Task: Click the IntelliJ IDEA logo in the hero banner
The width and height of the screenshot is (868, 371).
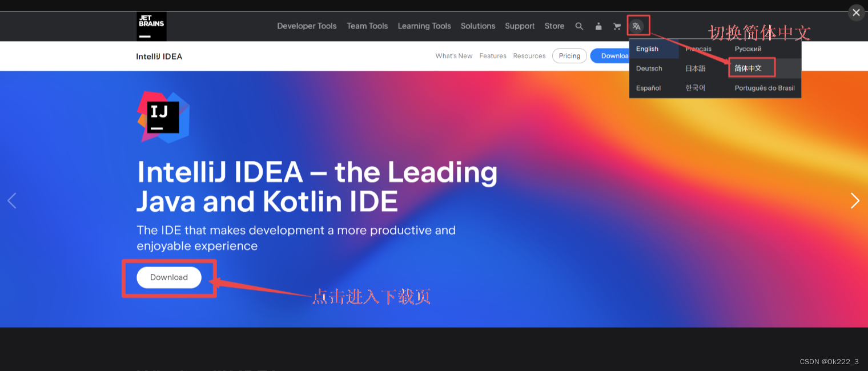Action: pyautogui.click(x=162, y=116)
